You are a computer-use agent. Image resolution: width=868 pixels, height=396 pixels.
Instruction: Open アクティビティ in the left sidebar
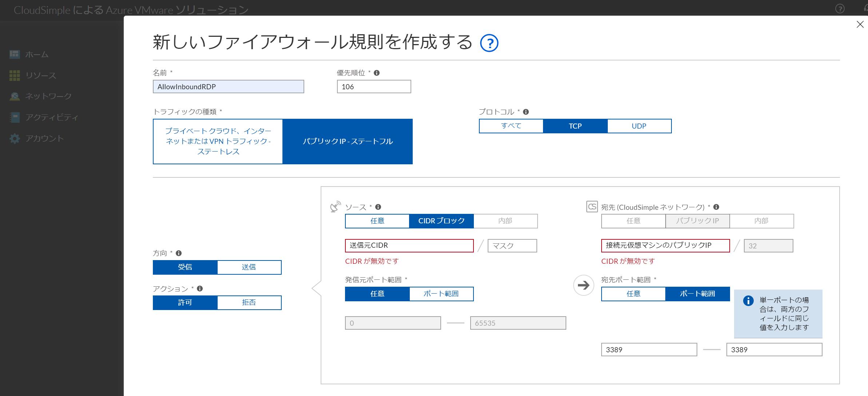point(51,117)
